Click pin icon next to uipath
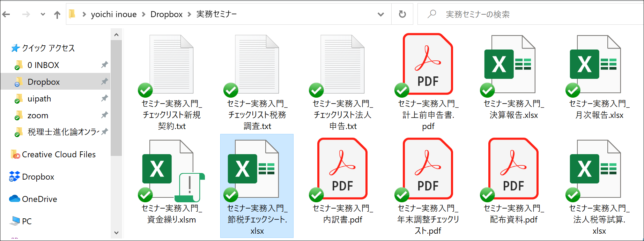Viewport: 644px width, 241px height. [104, 98]
